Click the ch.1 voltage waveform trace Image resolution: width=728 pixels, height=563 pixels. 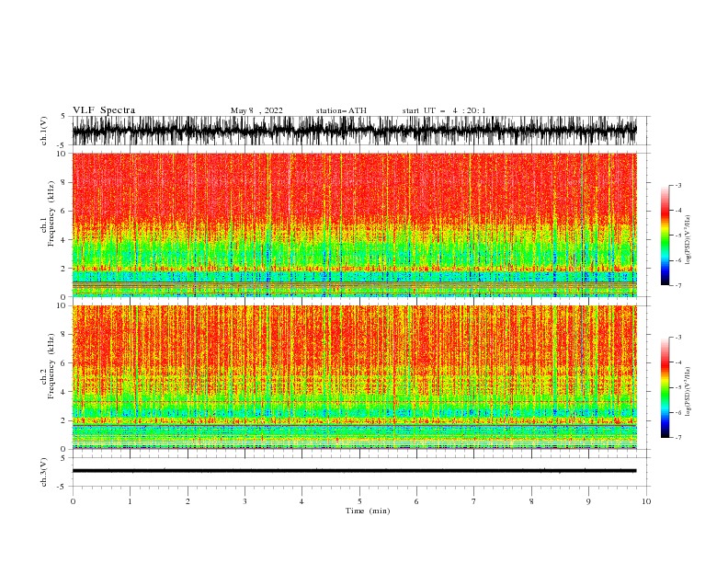(354, 131)
